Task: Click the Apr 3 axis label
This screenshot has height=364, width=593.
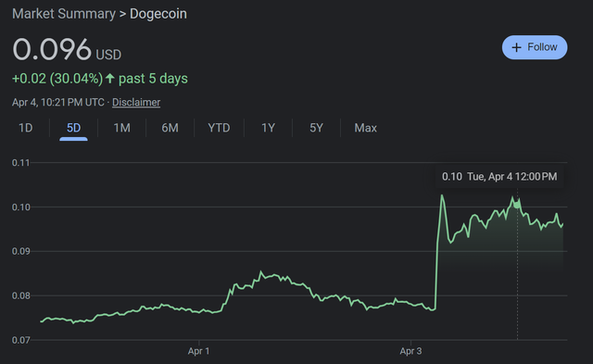Action: tap(410, 351)
